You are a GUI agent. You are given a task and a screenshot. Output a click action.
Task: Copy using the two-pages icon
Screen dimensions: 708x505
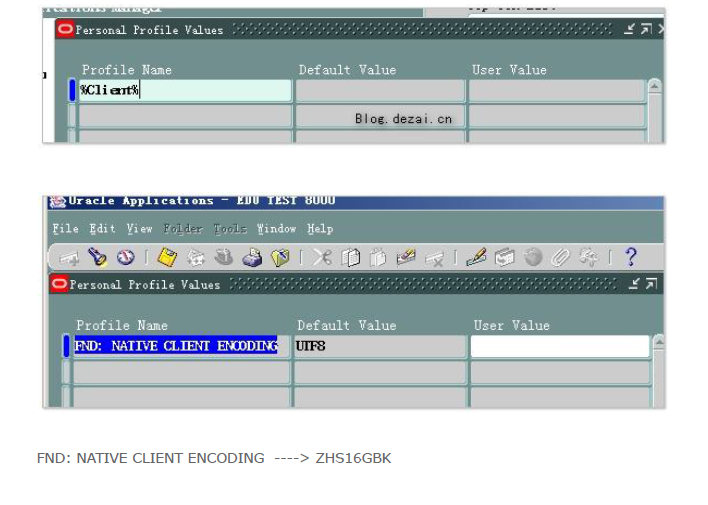[x=350, y=257]
